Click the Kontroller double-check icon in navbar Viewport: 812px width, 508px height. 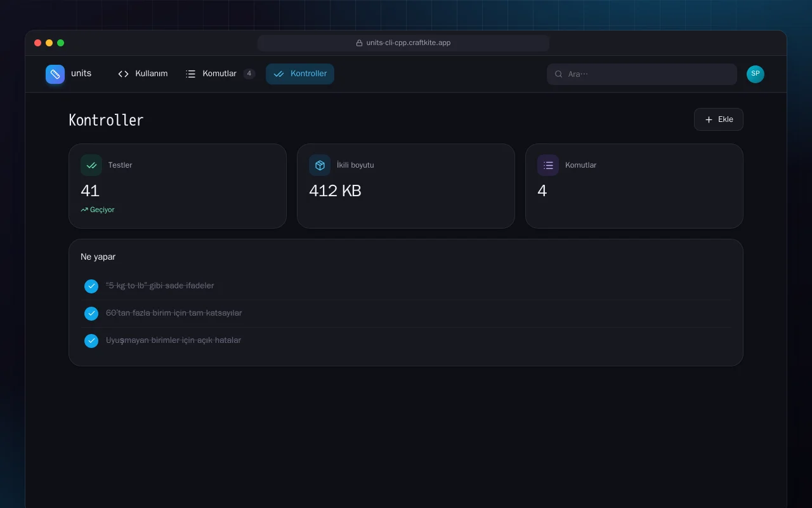278,74
